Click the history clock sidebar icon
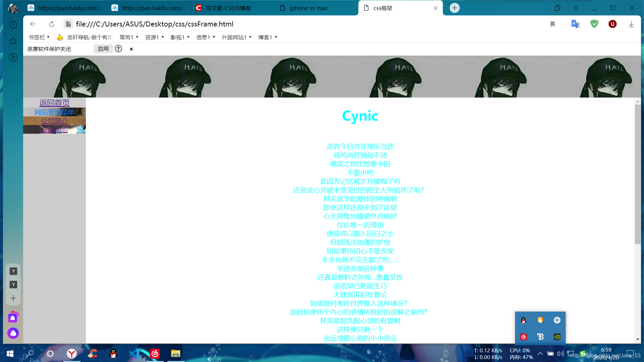The width and height of the screenshot is (644, 362). [13, 25]
